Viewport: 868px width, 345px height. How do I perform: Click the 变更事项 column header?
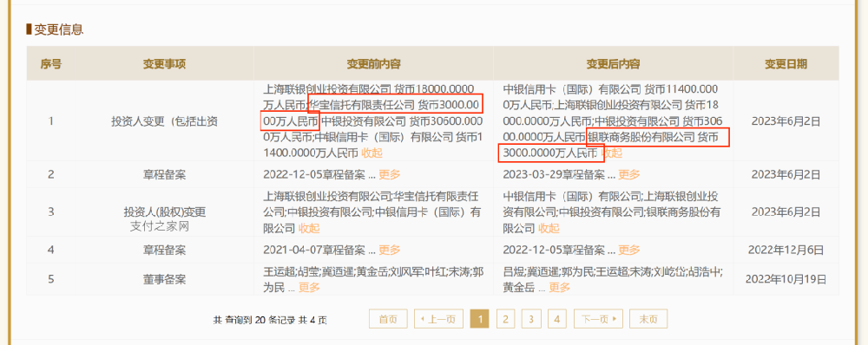coord(164,64)
